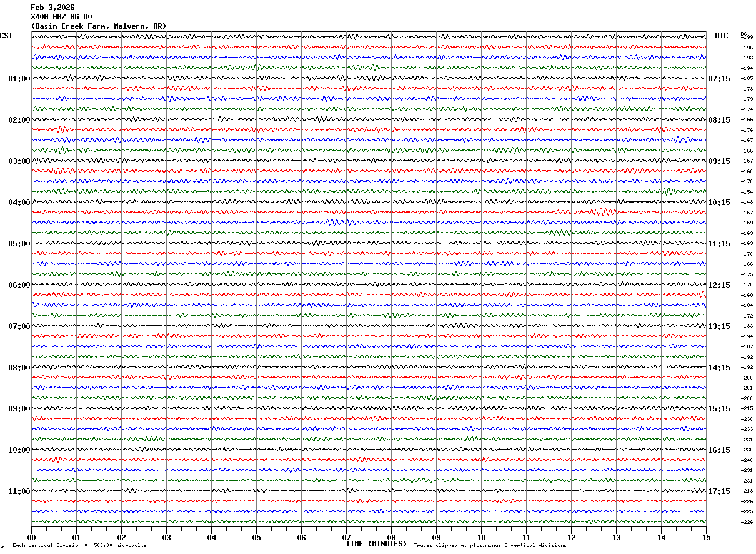The height and width of the screenshot is (554, 756).
Task: Click the DC offset value -174
Action: [x=747, y=109]
